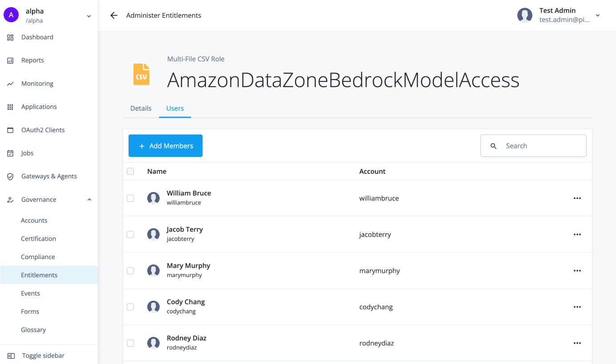
Task: Open the OAuth2 Clients section
Action: coord(42,130)
